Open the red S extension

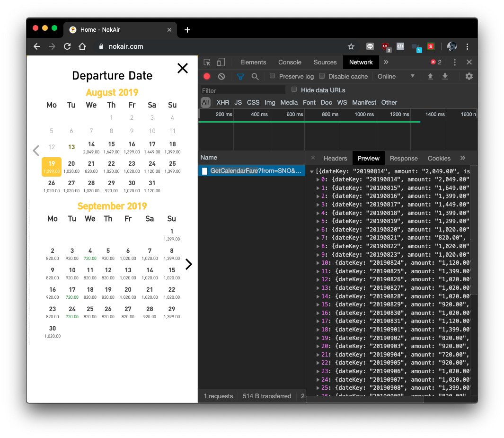tap(430, 46)
